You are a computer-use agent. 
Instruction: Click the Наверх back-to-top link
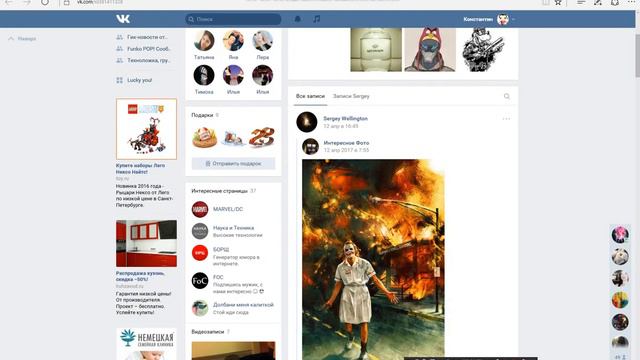pos(22,39)
